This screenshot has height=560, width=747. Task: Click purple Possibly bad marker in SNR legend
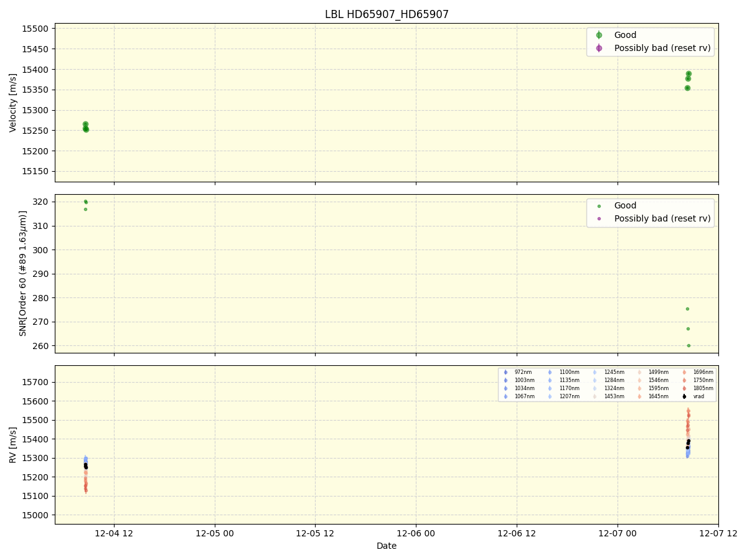tap(599, 218)
